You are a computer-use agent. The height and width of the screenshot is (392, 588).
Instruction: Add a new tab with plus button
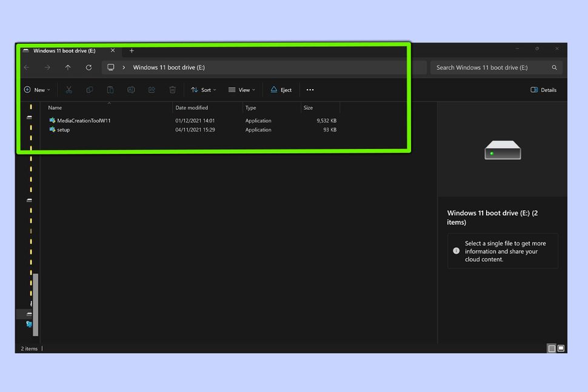coord(132,51)
